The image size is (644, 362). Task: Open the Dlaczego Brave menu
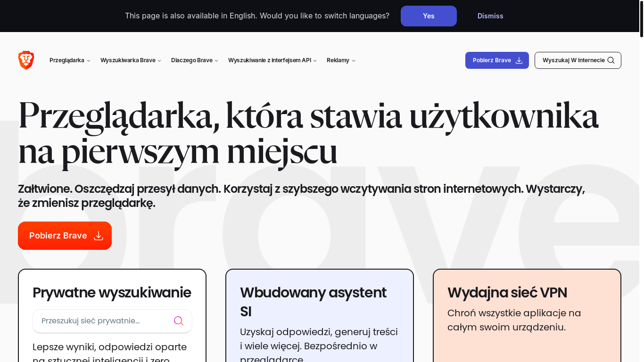pos(195,60)
